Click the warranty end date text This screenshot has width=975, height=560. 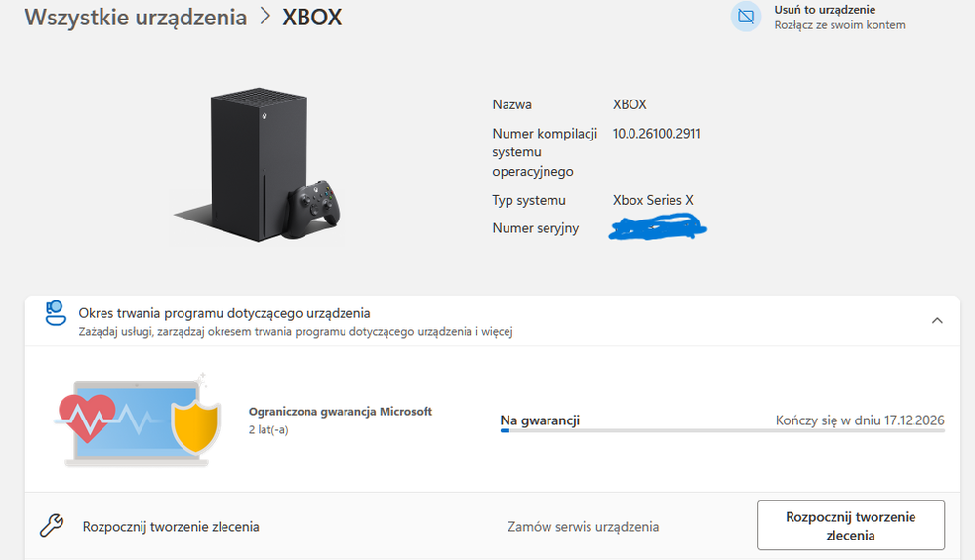[860, 420]
